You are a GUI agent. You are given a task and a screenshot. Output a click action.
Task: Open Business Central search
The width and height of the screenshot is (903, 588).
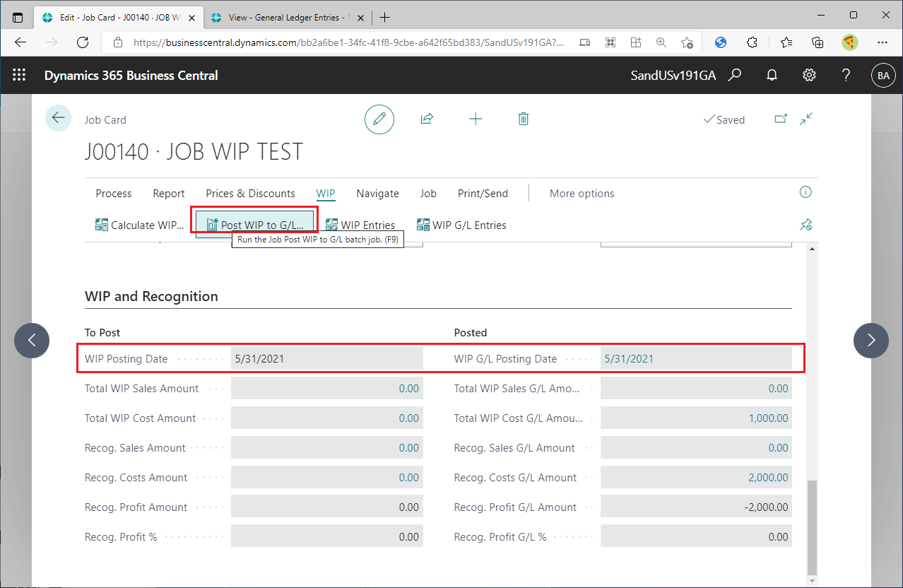(x=734, y=75)
